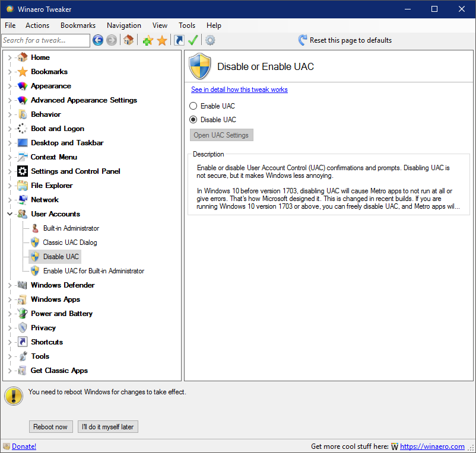This screenshot has width=476, height=453.
Task: Click the grayed forward navigation arrow
Action: pyautogui.click(x=112, y=40)
